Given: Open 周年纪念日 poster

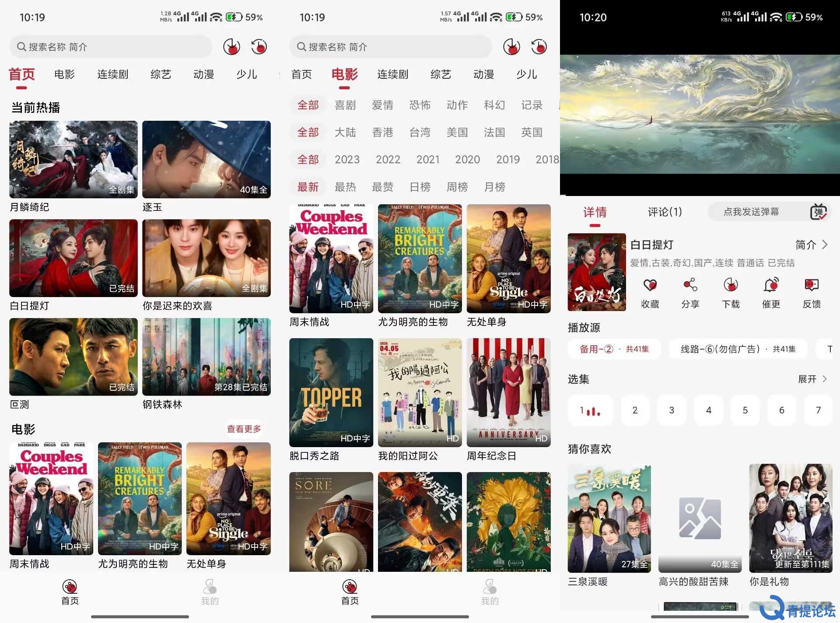Looking at the screenshot, I should pyautogui.click(x=509, y=392).
